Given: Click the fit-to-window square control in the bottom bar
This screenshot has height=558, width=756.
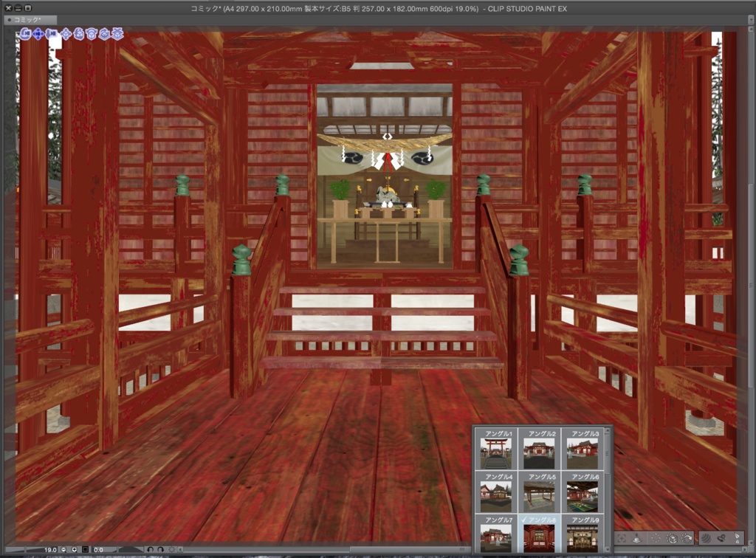Looking at the screenshot, I should [x=86, y=549].
